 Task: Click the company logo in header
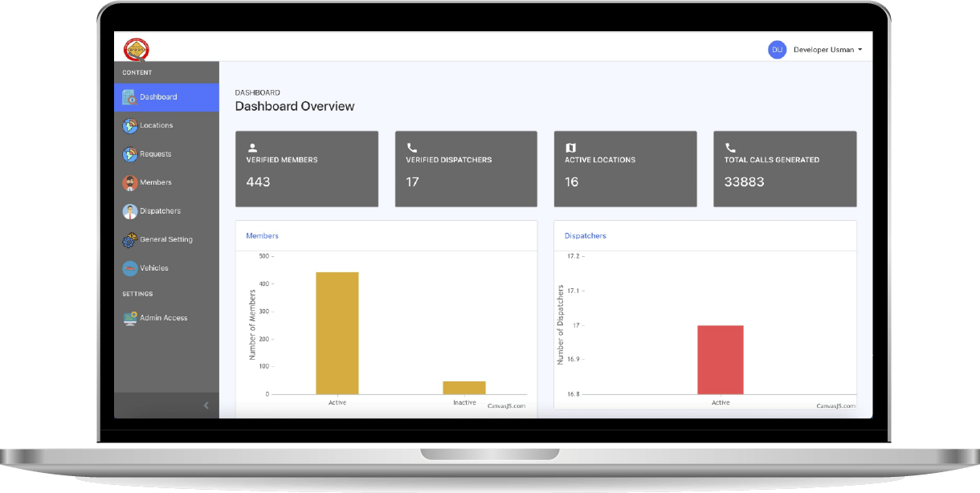coord(136,49)
